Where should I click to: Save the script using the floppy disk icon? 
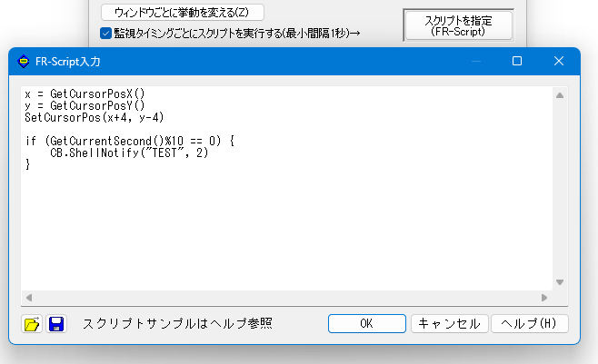click(56, 324)
